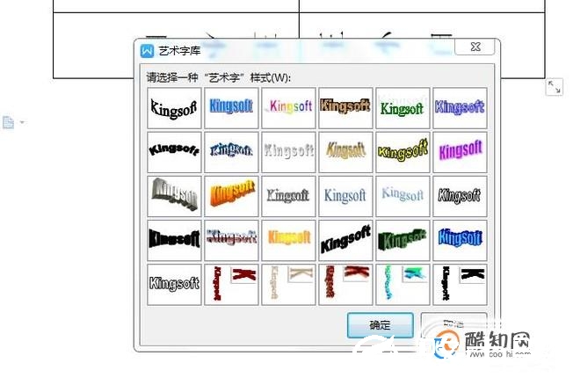Screen dimensions: 573x392
Task: Choose the blue gradient Kingsoft style
Action: click(x=231, y=108)
